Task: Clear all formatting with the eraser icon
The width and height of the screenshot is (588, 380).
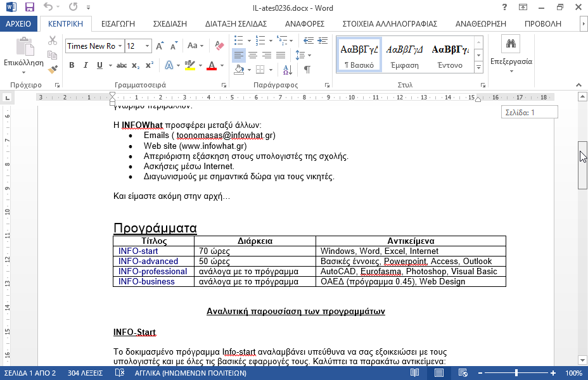Action: coord(219,46)
